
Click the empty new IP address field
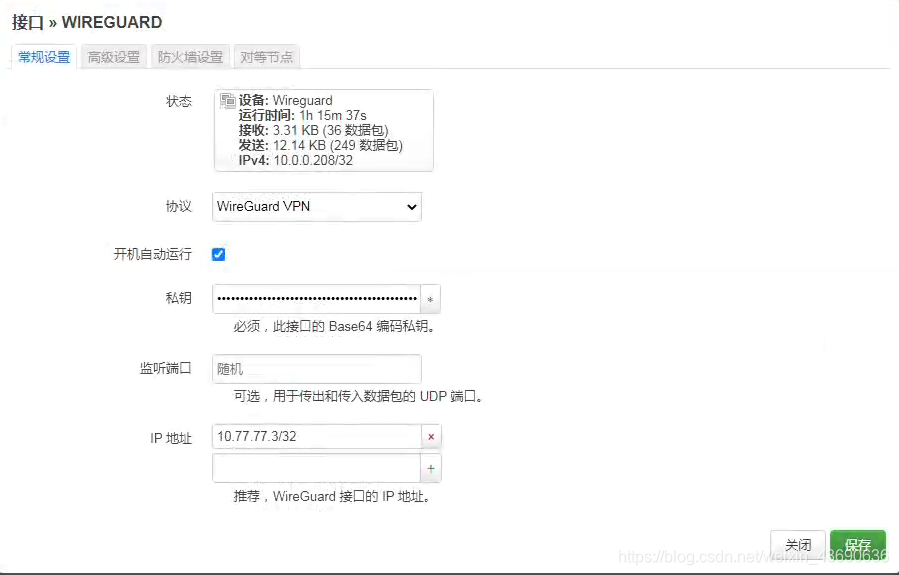[x=316, y=468]
